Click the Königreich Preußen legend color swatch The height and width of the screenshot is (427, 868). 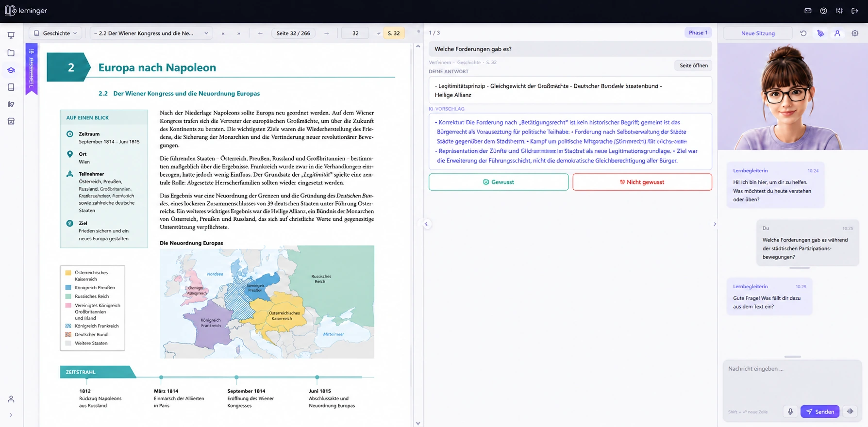[x=68, y=288]
